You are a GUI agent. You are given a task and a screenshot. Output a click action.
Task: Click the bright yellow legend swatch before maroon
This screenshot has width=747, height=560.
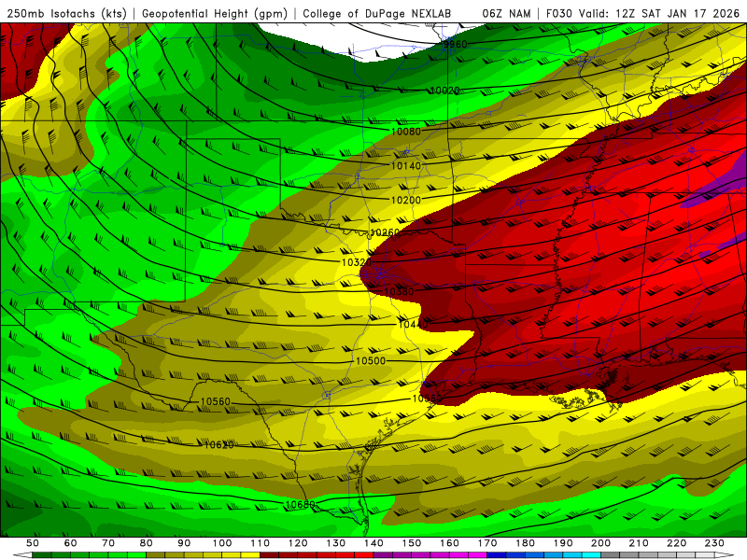coord(250,555)
